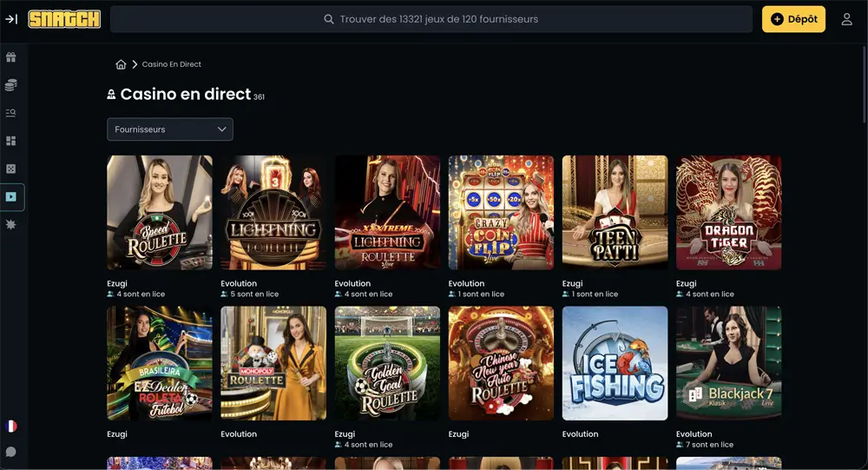Click the Dépôt deposit button
This screenshot has width=868, height=470.
coord(793,19)
